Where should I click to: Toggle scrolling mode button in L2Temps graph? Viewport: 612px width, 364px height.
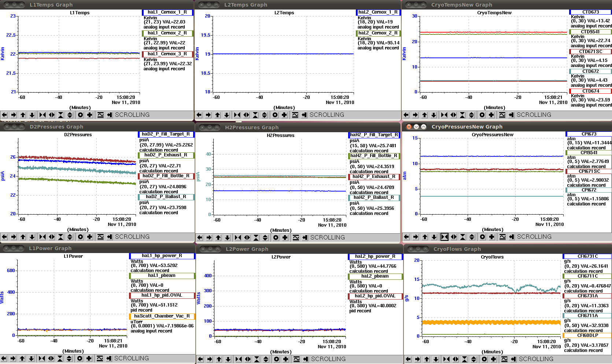304,115
